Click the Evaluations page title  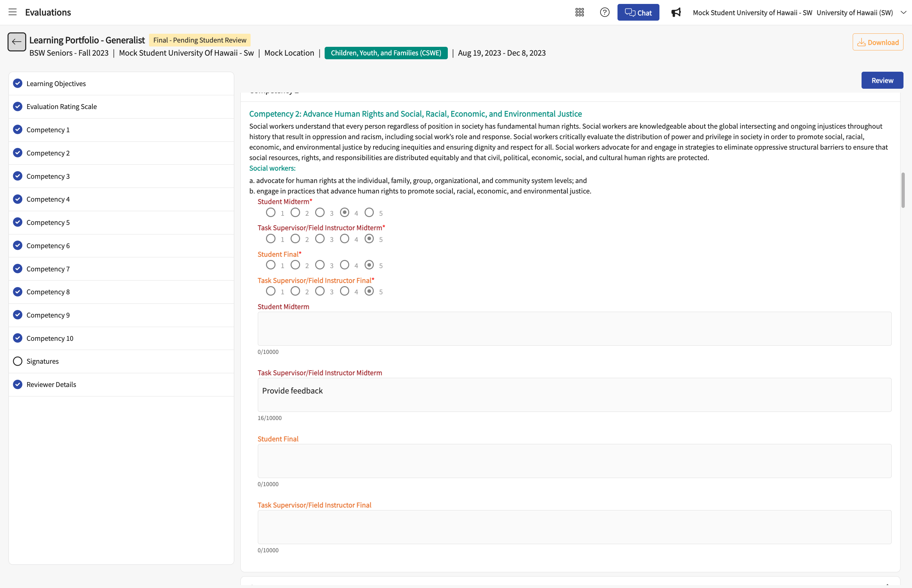[x=48, y=12]
